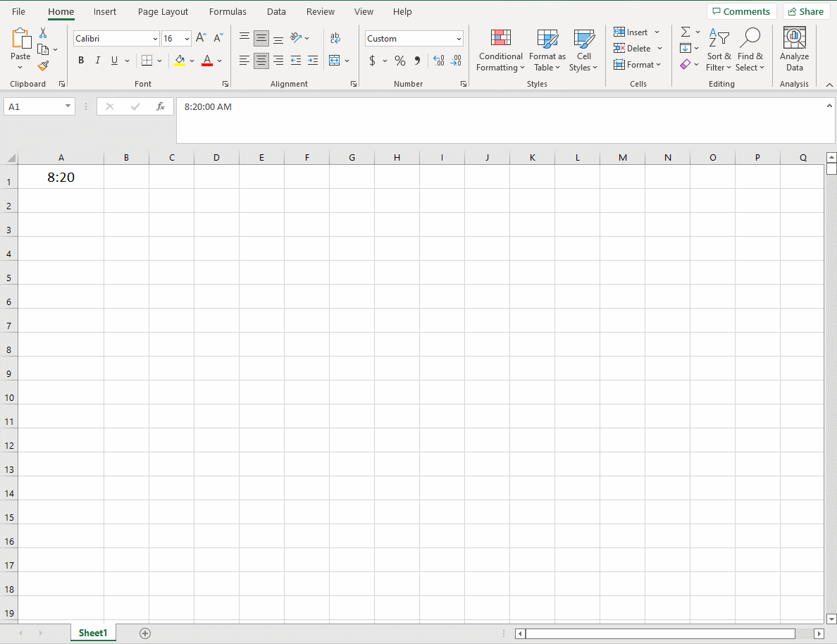Select the Italic formatting icon
This screenshot has width=837, height=644.
click(x=97, y=61)
